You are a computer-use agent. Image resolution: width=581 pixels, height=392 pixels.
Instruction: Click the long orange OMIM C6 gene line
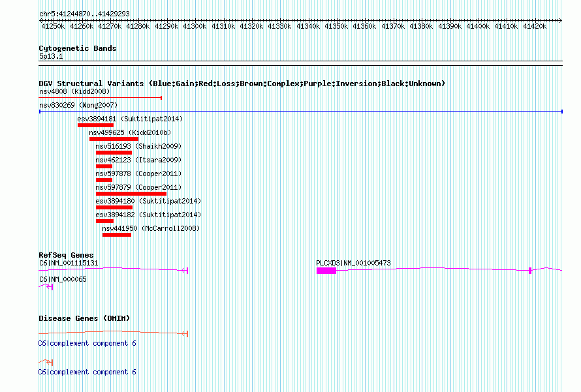114,333
